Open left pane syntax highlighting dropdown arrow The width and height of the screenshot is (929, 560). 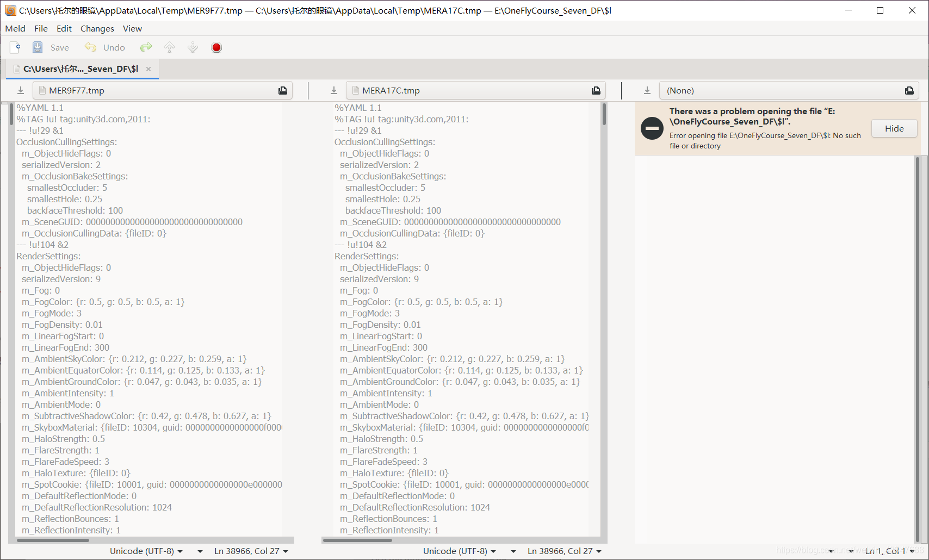click(x=200, y=551)
